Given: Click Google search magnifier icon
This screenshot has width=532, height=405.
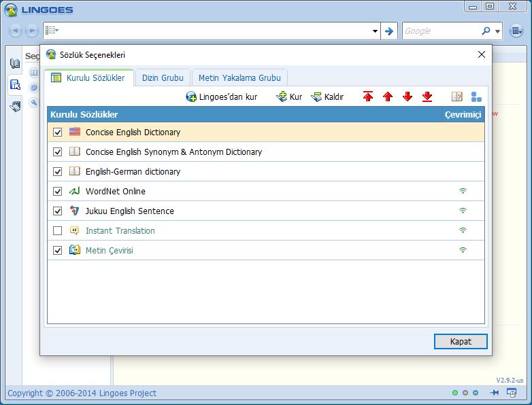Looking at the screenshot, I should click(x=486, y=31).
